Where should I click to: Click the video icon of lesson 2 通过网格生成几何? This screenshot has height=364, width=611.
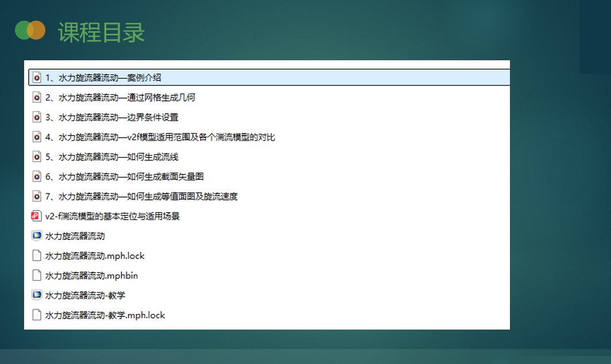pos(37,98)
